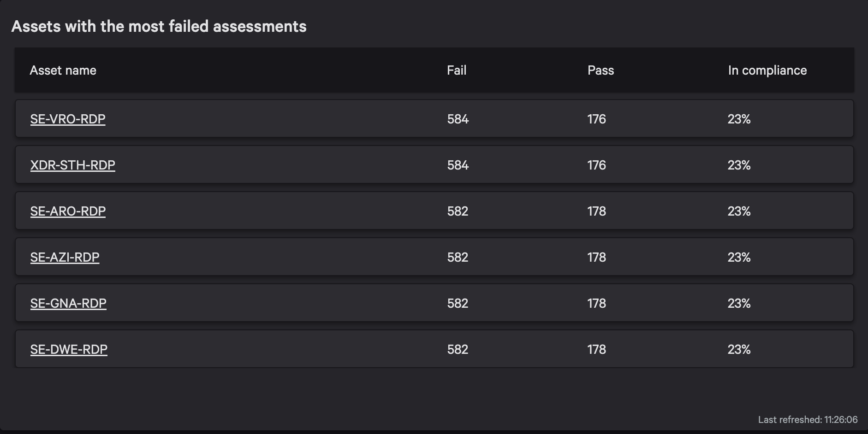
Task: Click the Last refreshed timestamp
Action: [x=808, y=420]
